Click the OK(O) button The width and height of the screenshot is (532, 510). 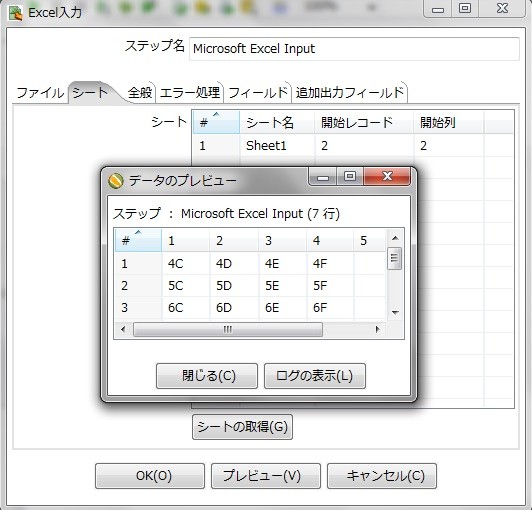(x=150, y=476)
